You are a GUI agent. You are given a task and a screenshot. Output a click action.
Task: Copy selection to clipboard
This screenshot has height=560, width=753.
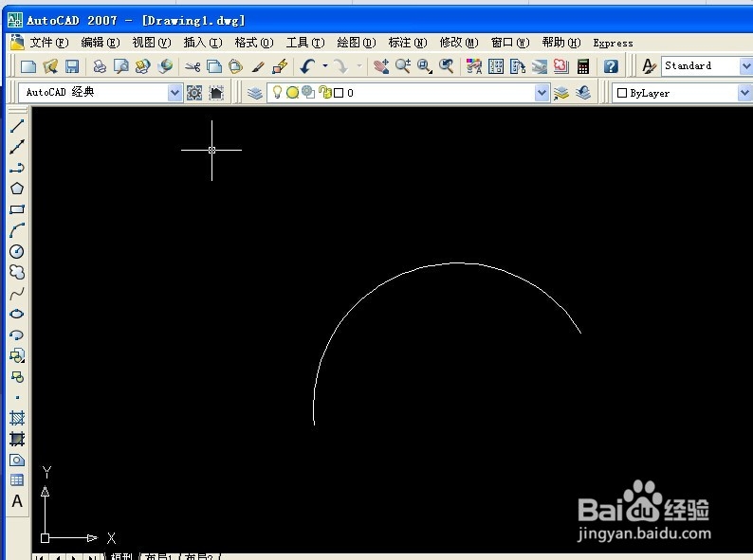[x=214, y=66]
